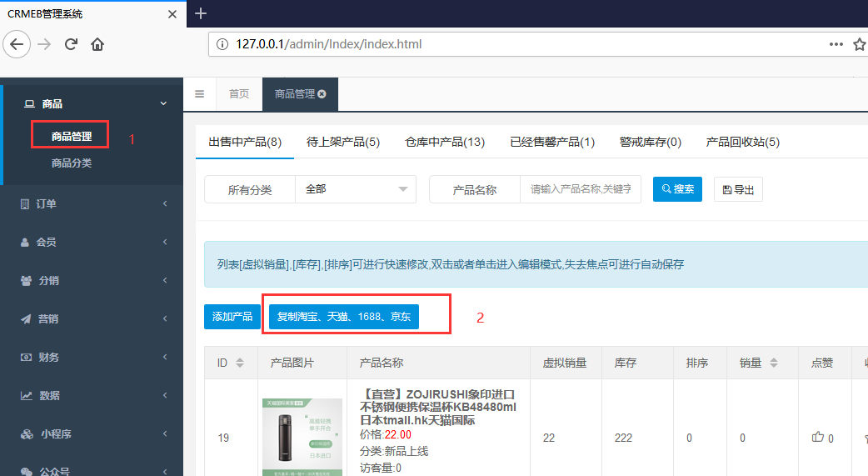
Task: Collapse the 商品 sidebar menu
Action: [x=163, y=103]
